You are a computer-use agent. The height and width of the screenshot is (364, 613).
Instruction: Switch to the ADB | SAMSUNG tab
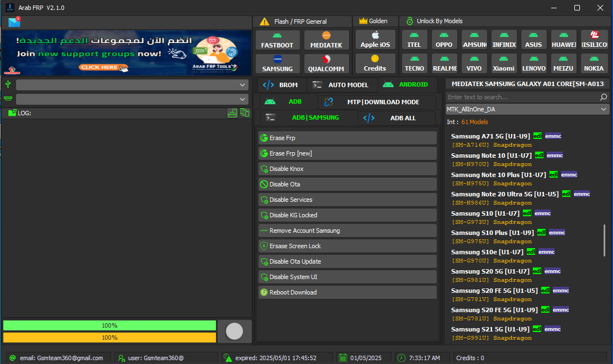[x=309, y=117]
